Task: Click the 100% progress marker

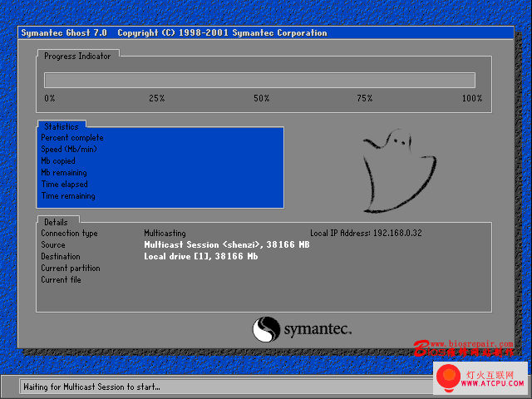Action: 472,98
